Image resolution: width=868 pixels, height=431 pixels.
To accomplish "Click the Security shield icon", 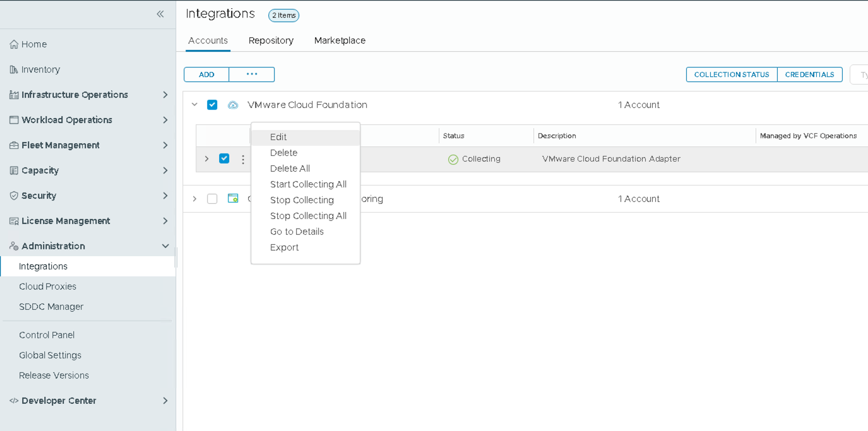I will [13, 195].
